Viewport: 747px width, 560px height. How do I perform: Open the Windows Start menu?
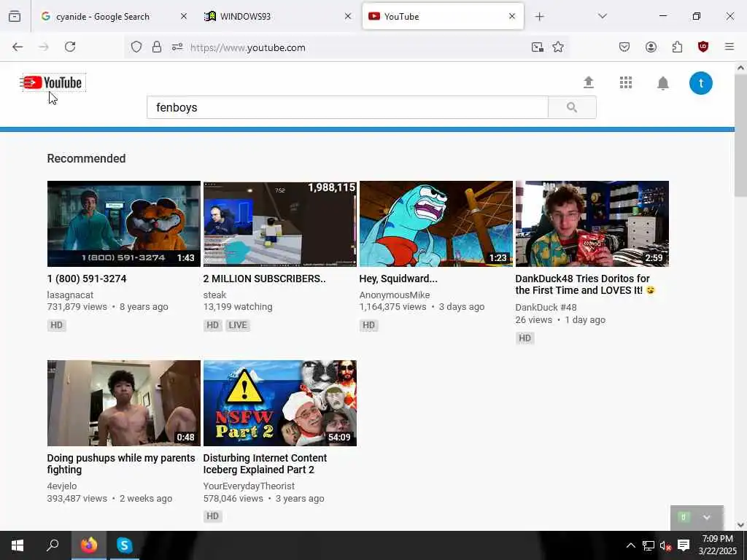[x=18, y=545]
